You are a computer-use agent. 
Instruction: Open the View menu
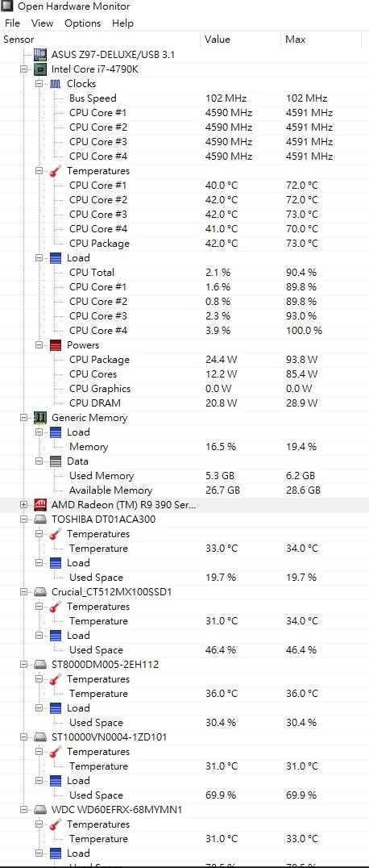coord(42,23)
